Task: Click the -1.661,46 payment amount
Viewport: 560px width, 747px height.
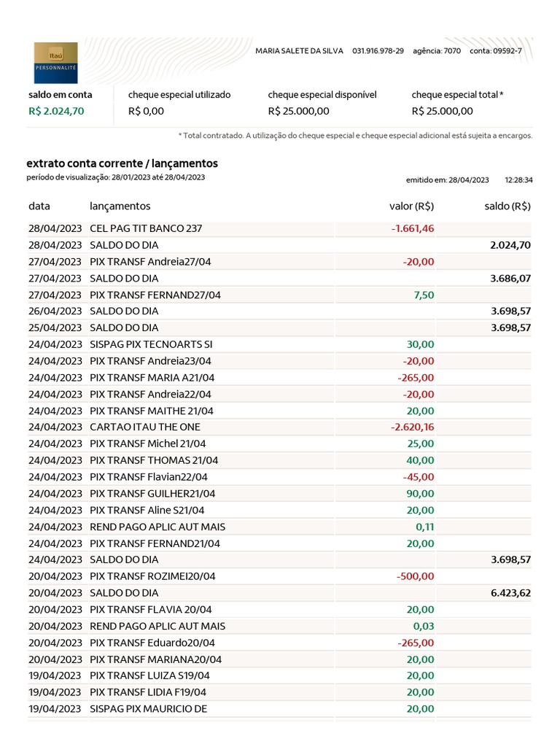Action: coord(412,228)
